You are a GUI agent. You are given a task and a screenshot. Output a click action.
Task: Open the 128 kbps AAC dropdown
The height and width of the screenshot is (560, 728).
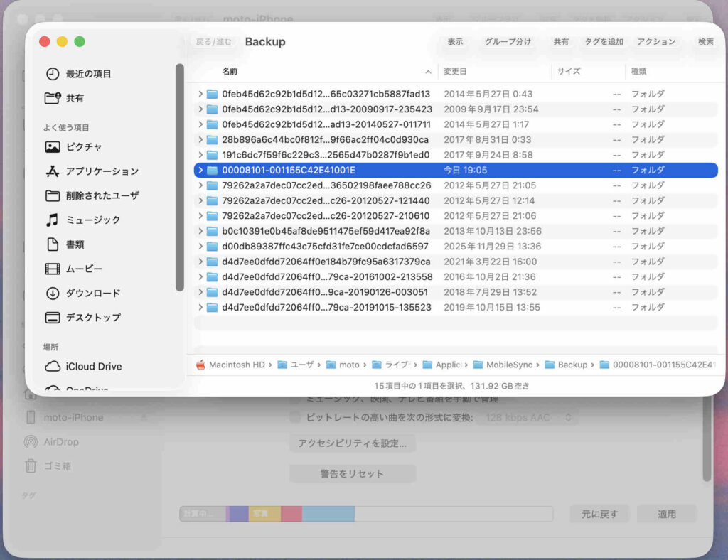click(529, 418)
